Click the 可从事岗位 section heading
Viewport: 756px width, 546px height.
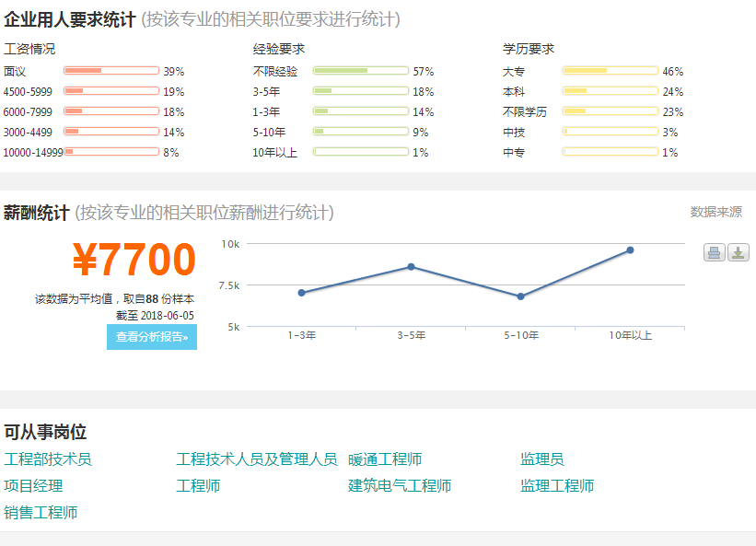[45, 432]
